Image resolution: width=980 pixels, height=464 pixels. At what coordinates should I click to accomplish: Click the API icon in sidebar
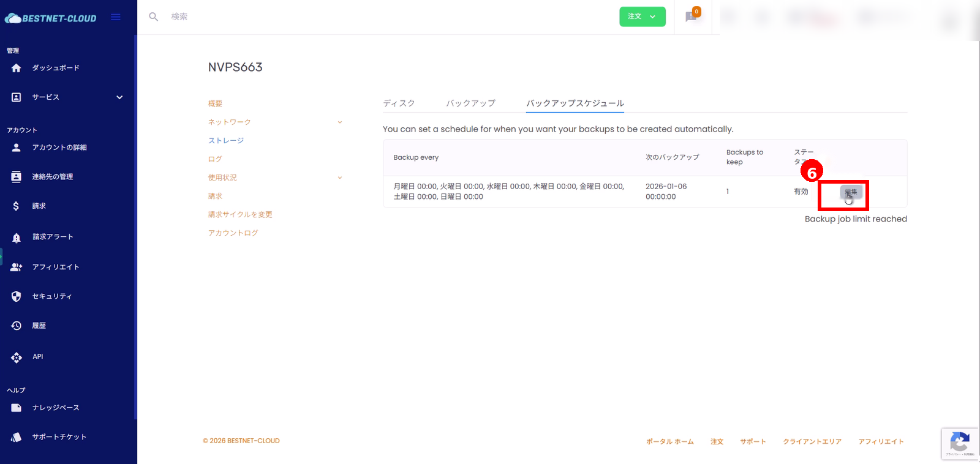[x=17, y=357]
